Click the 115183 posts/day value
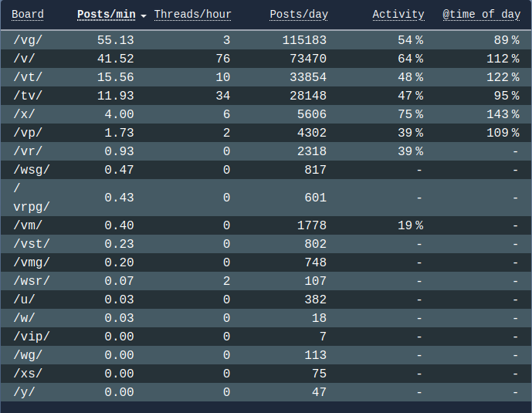The height and width of the screenshot is (413, 532). click(305, 40)
